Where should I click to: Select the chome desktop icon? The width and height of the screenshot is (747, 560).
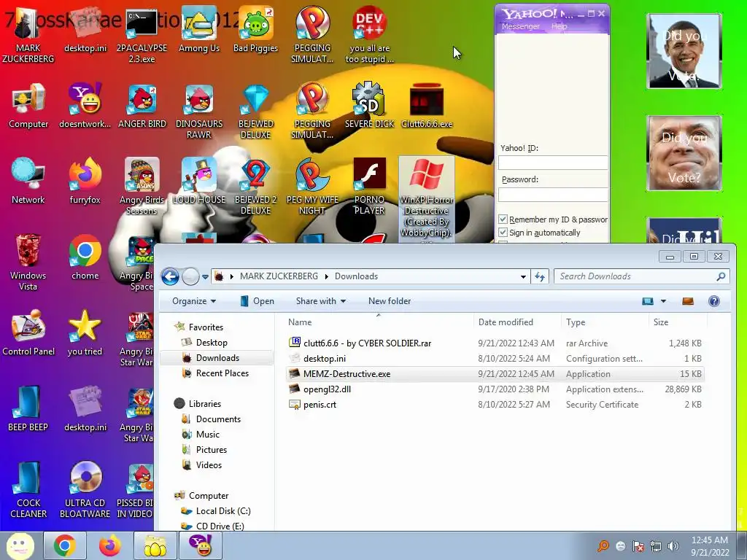tap(85, 257)
